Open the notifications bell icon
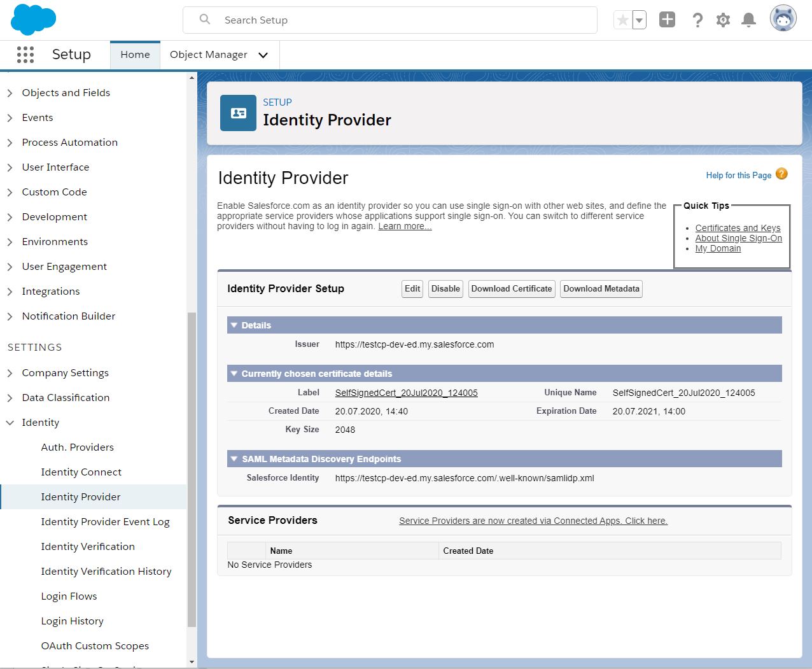The width and height of the screenshot is (812, 669). coord(748,19)
